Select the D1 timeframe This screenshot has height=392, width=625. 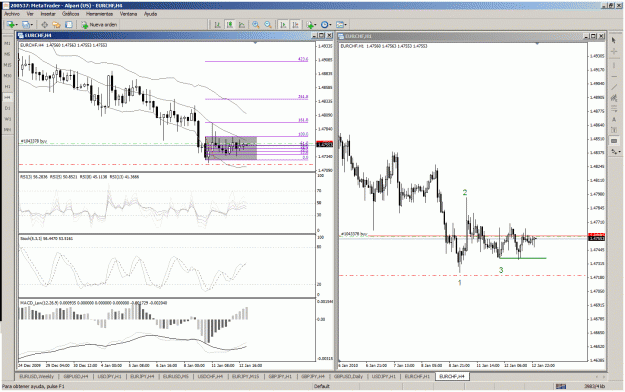pyautogui.click(x=8, y=108)
